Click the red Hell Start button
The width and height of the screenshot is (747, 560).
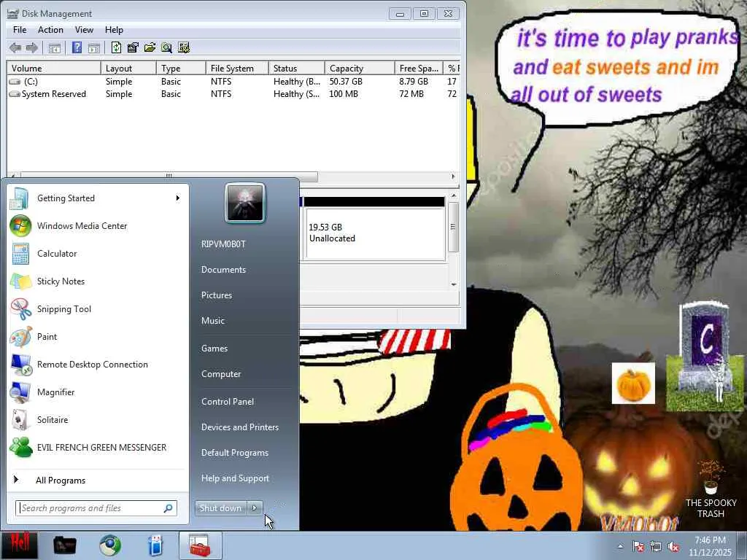coord(19,545)
